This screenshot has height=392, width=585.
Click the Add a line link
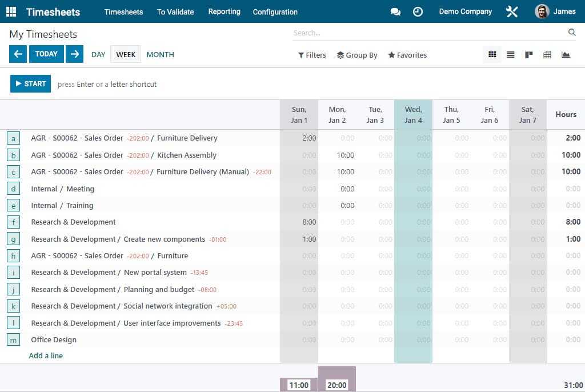pos(46,355)
